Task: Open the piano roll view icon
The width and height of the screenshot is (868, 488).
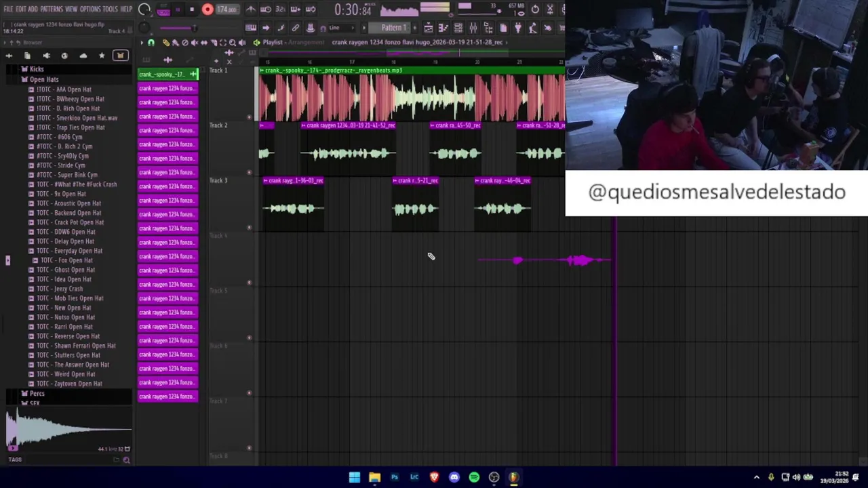Action: point(443,28)
